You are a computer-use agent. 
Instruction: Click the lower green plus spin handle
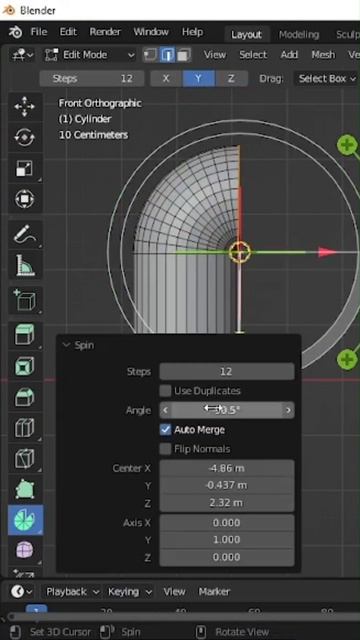pyautogui.click(x=347, y=360)
